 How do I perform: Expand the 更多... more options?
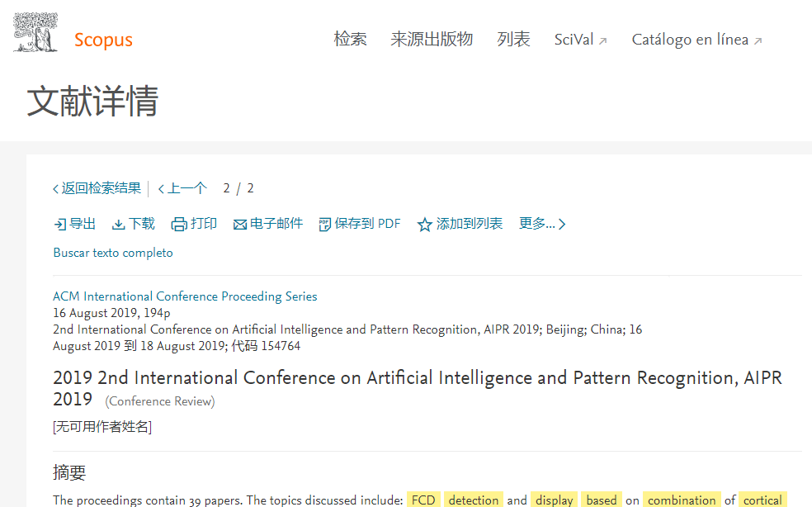click(542, 224)
